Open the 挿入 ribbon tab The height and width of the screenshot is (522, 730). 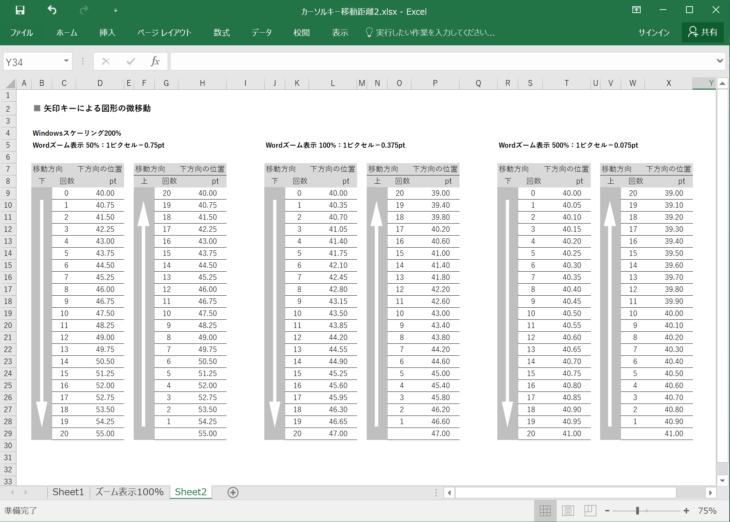click(x=107, y=32)
